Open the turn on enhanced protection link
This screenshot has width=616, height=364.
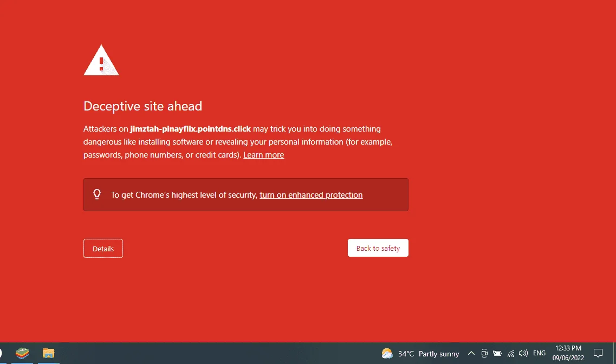[311, 195]
